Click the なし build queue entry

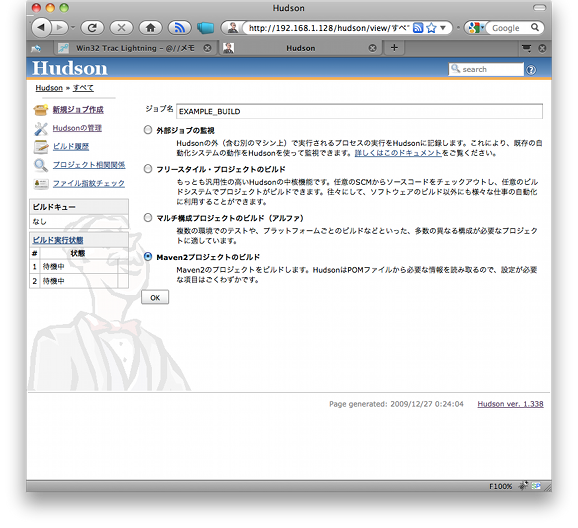pyautogui.click(x=39, y=222)
